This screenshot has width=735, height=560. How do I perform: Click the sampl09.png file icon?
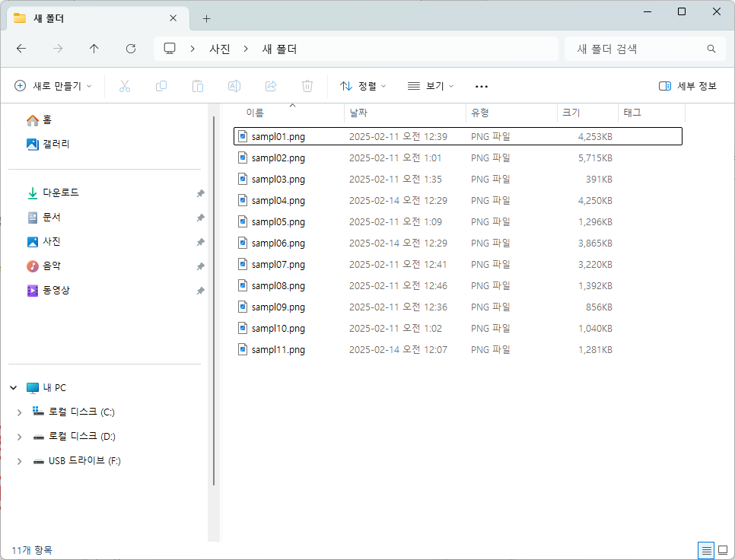coord(243,307)
